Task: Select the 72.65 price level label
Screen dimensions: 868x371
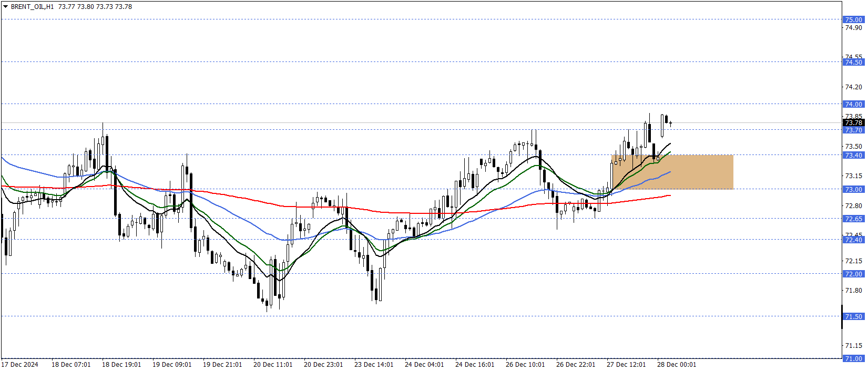Action: (x=853, y=219)
